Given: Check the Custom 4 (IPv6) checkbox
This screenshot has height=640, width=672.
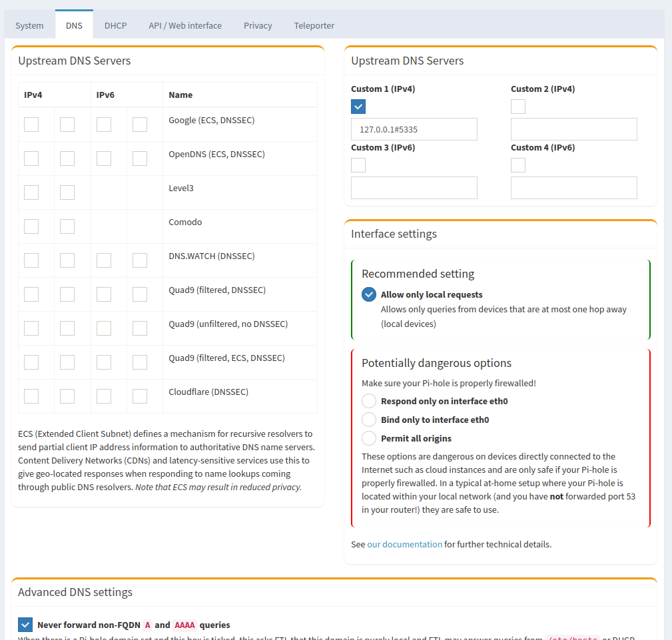Looking at the screenshot, I should coord(518,165).
